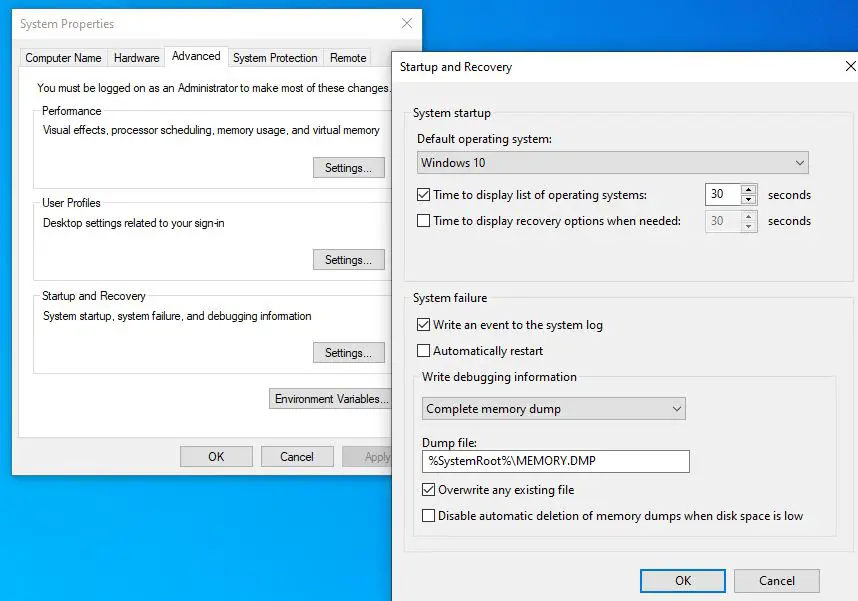Go to the Remote tab
The height and width of the screenshot is (601, 858).
coord(348,58)
